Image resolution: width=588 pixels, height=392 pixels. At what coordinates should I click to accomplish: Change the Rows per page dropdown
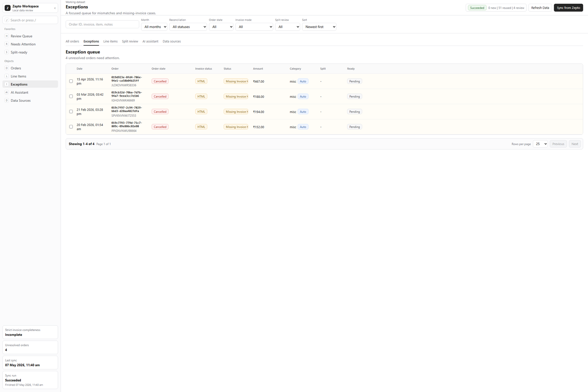(540, 144)
